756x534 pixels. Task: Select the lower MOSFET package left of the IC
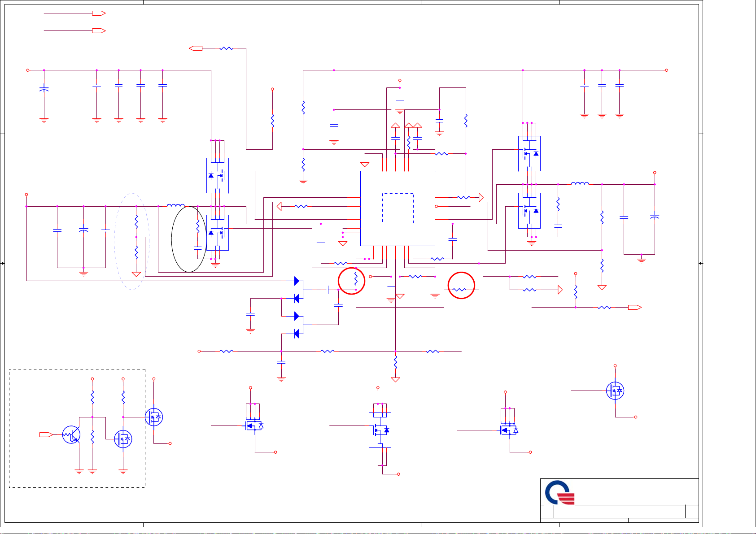[x=218, y=233]
